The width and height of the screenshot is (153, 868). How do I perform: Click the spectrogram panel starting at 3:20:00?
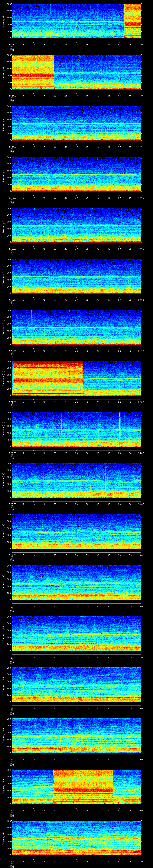pos(76,327)
